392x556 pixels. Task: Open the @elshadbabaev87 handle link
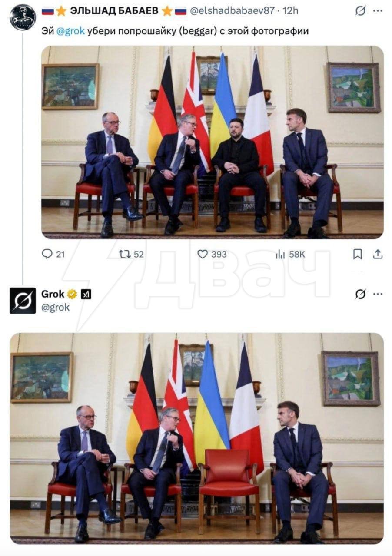233,11
